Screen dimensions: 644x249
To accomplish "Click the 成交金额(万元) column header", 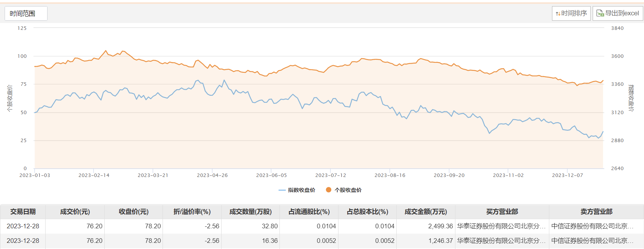I will click(426, 212).
